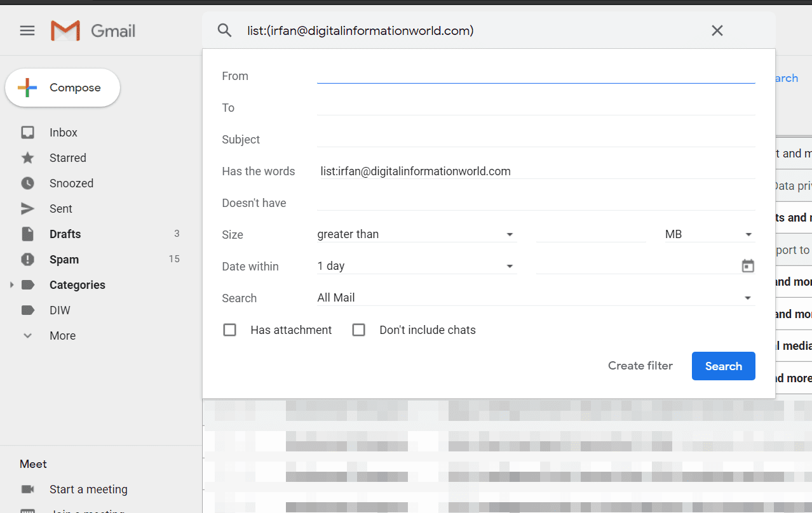This screenshot has height=513, width=812.
Task: Click the Spam warning icon
Action: (27, 260)
